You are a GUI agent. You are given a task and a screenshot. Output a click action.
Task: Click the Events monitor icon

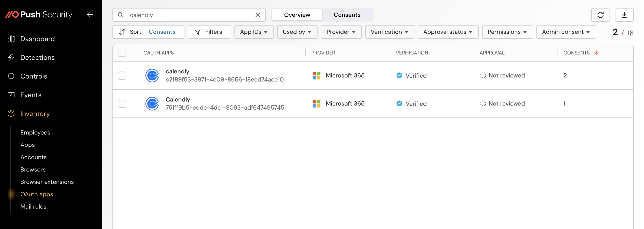(11, 95)
